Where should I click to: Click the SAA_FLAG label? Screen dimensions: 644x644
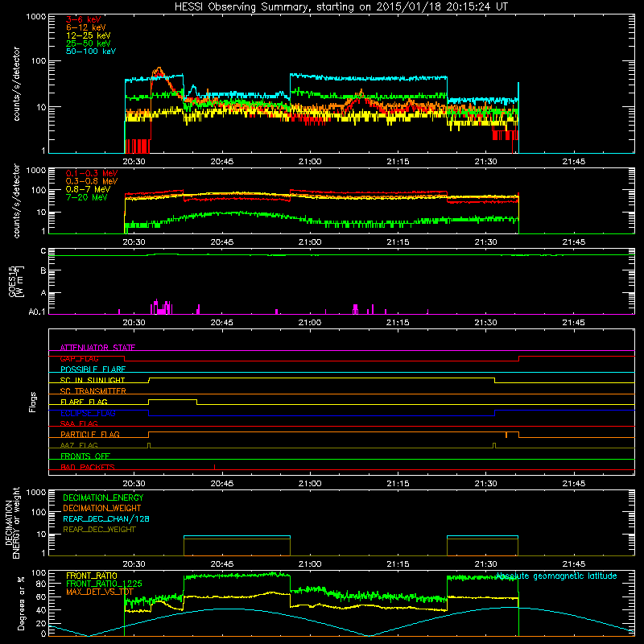pos(79,423)
